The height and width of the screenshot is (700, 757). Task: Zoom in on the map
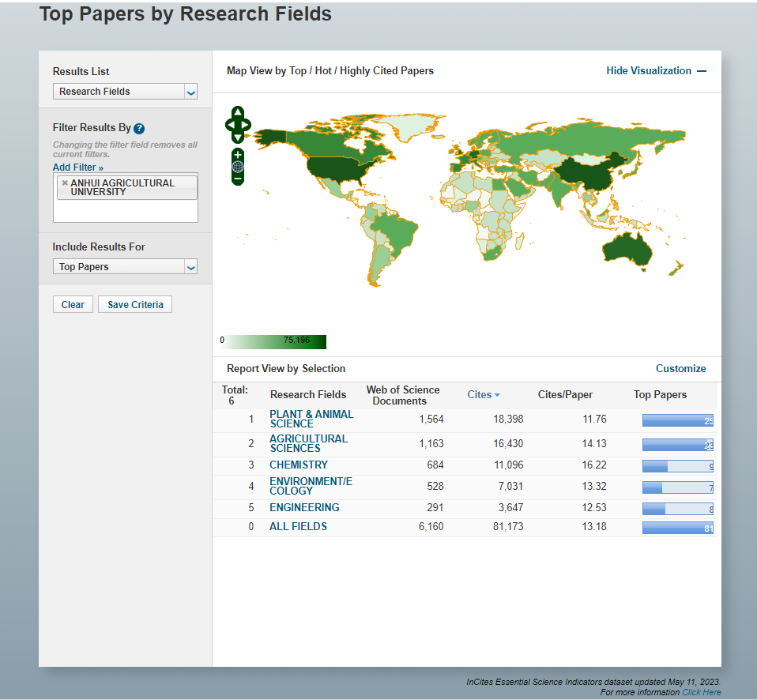(238, 154)
